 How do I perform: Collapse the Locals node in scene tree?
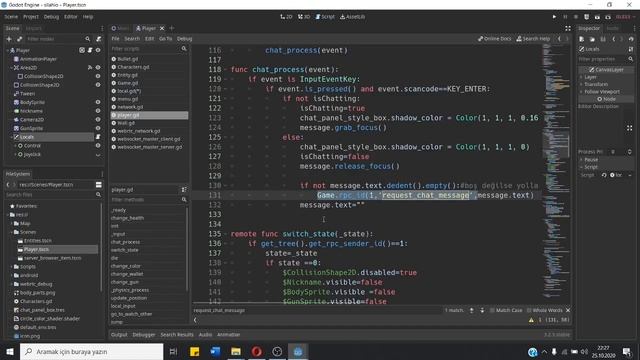pyautogui.click(x=11, y=137)
